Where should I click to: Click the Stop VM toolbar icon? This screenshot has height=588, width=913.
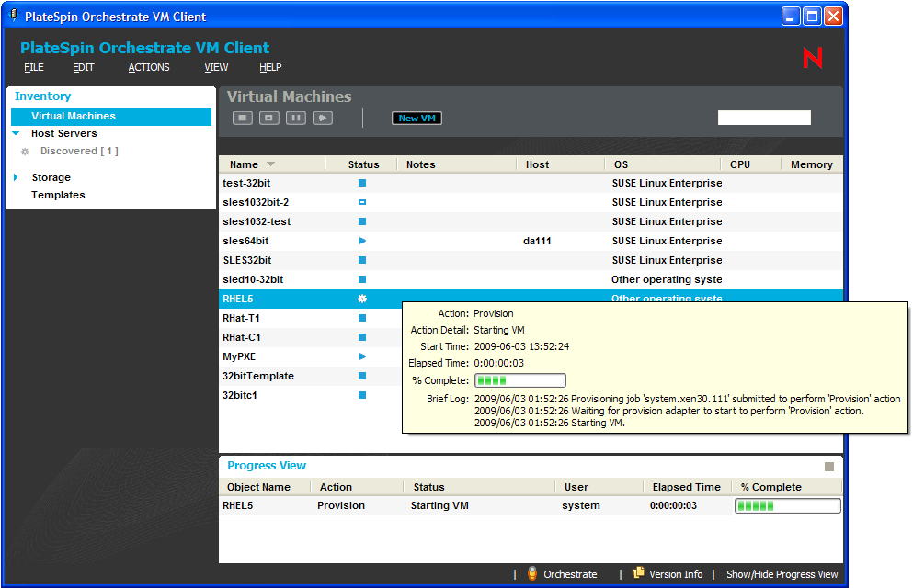pyautogui.click(x=242, y=119)
